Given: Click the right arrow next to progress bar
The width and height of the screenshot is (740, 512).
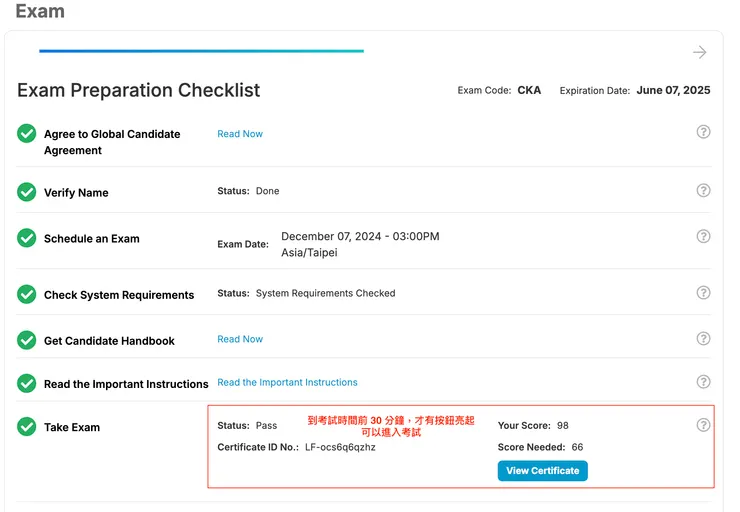Looking at the screenshot, I should 700,52.
